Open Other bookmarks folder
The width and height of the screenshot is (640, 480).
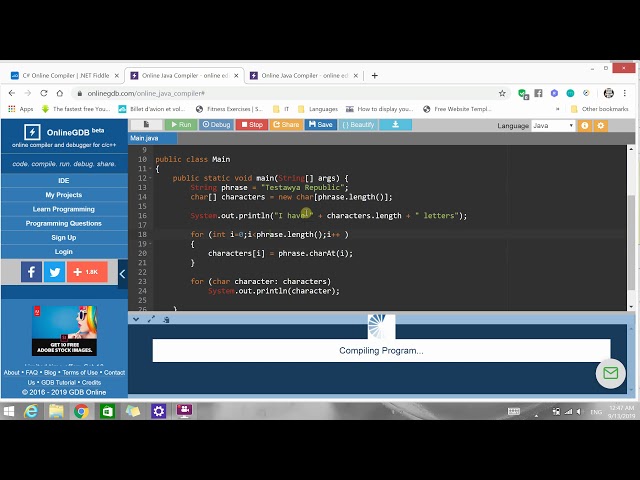click(600, 109)
